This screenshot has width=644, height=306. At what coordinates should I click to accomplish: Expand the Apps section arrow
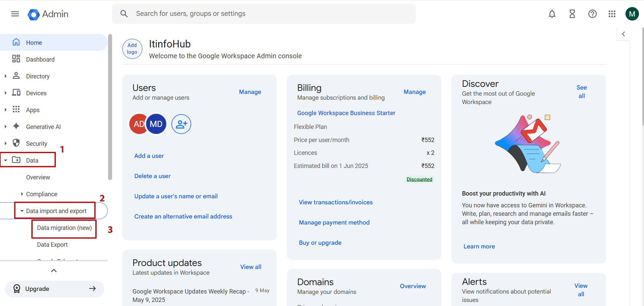point(5,110)
